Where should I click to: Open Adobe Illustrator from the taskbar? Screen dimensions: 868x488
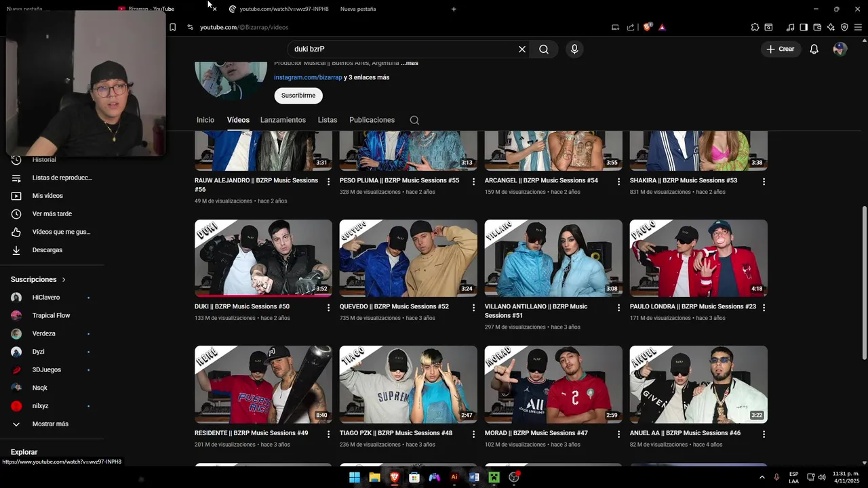(x=454, y=477)
